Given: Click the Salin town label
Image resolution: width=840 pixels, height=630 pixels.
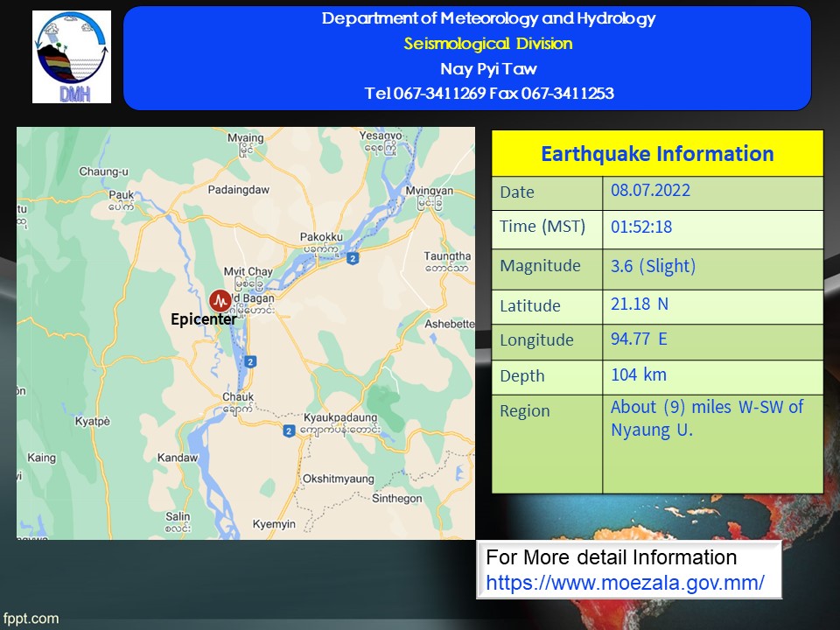Looking at the screenshot, I should (x=178, y=516).
